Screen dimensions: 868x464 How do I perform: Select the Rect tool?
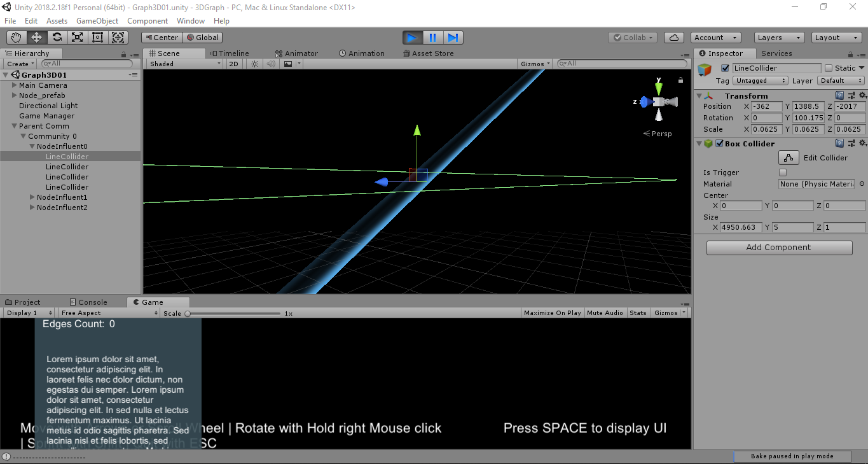point(97,38)
